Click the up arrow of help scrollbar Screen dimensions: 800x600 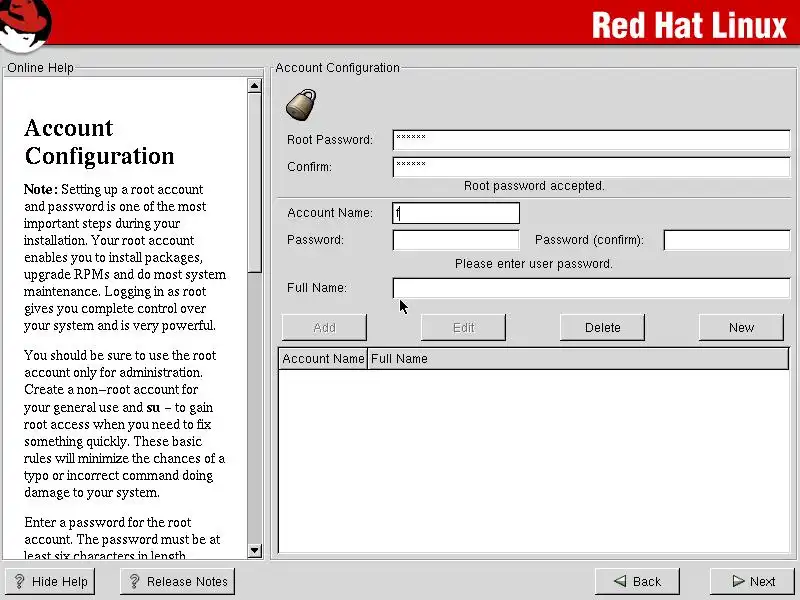[255, 86]
